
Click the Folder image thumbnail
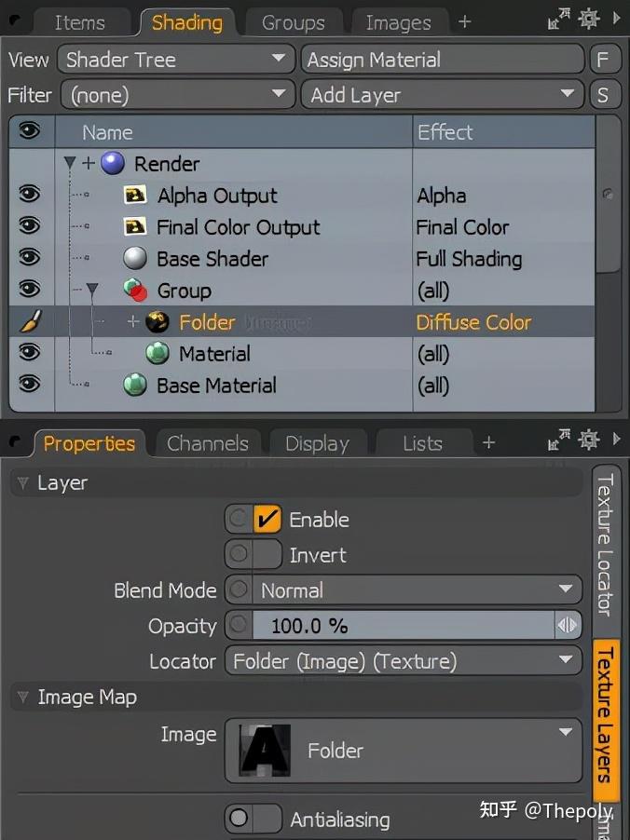(x=265, y=750)
